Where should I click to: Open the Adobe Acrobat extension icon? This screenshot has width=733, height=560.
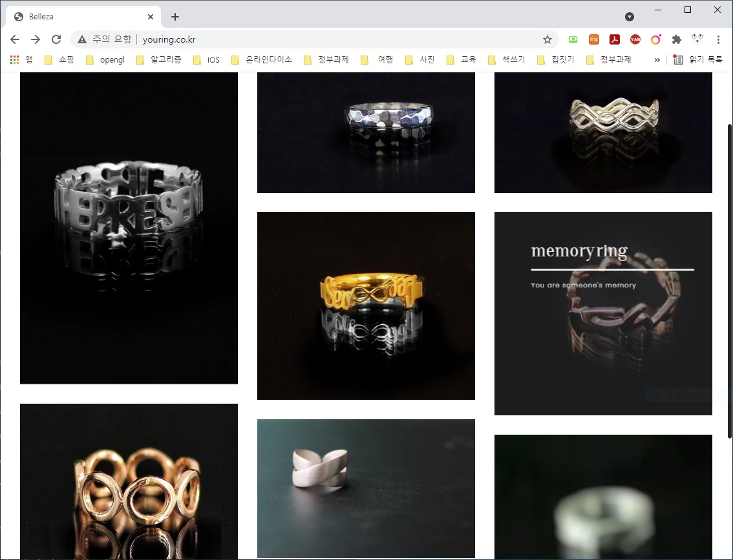click(x=614, y=39)
